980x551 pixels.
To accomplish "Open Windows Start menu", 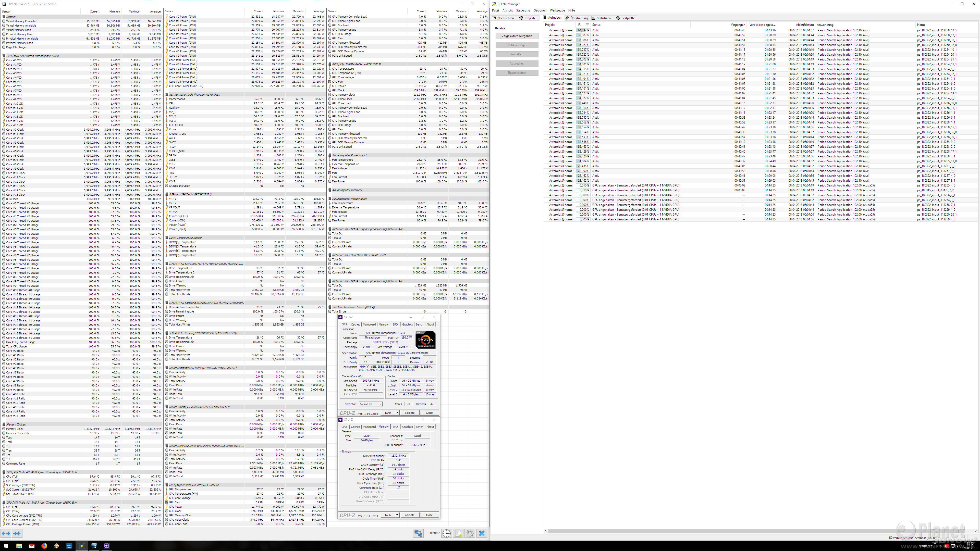I will (6, 546).
